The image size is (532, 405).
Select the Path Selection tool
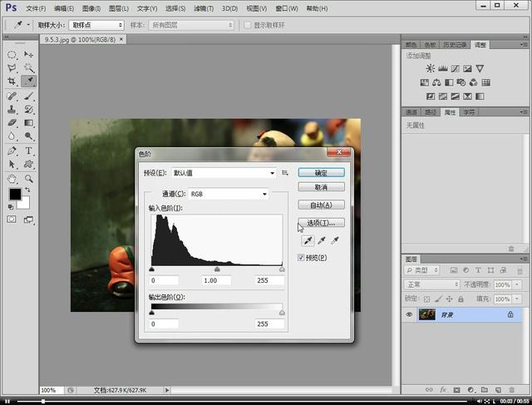tap(12, 165)
